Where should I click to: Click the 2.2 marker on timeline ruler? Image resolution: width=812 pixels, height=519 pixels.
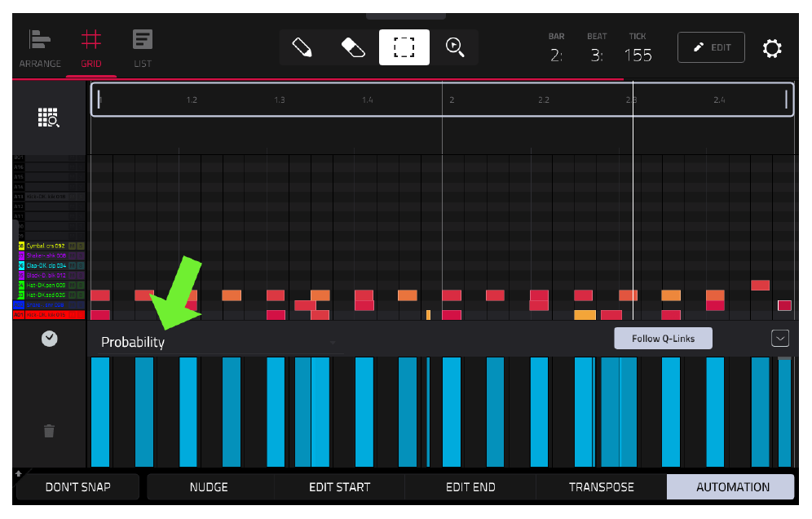(x=543, y=100)
